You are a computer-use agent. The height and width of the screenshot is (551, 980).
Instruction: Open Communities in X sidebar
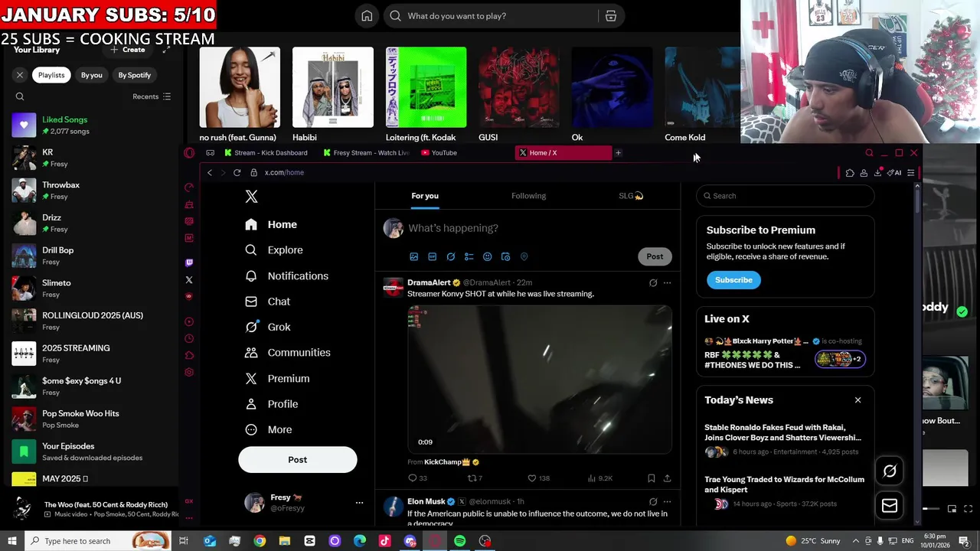coord(287,353)
